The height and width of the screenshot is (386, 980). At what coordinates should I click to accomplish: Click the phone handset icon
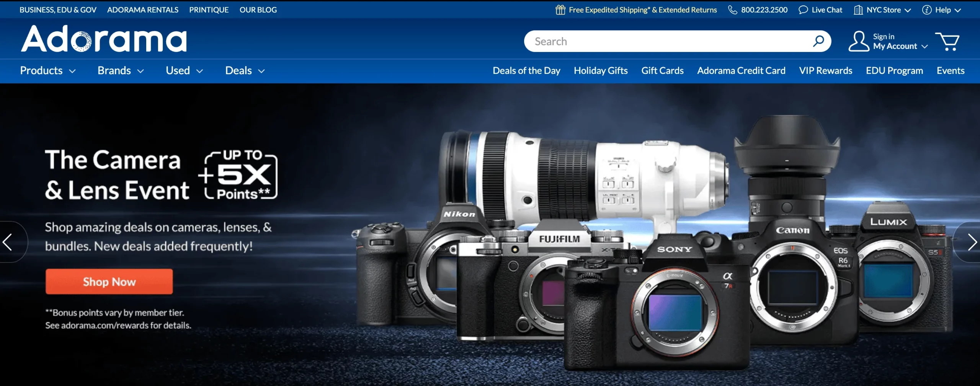(x=732, y=10)
